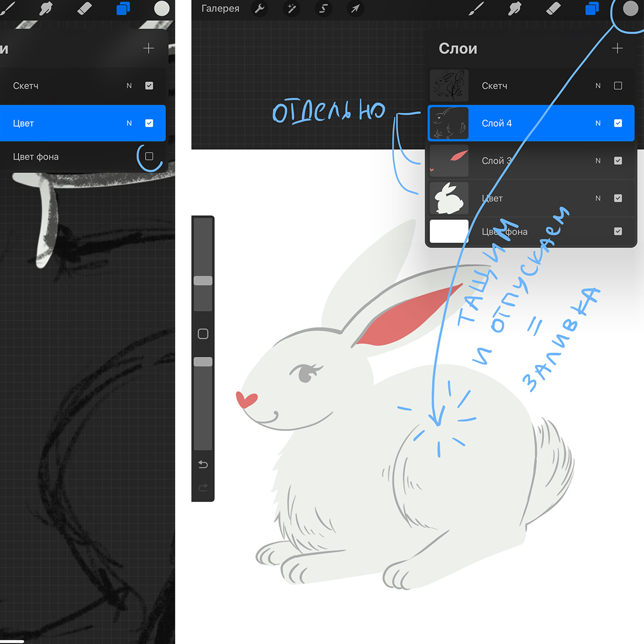The image size is (644, 644).
Task: Activate the Transform arrow tool
Action: pyautogui.click(x=355, y=9)
